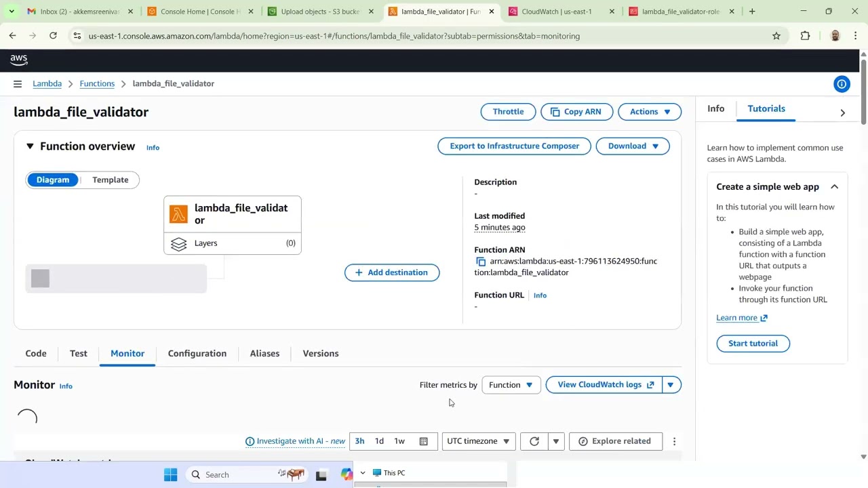
Task: Switch to Template view
Action: pyautogui.click(x=110, y=180)
